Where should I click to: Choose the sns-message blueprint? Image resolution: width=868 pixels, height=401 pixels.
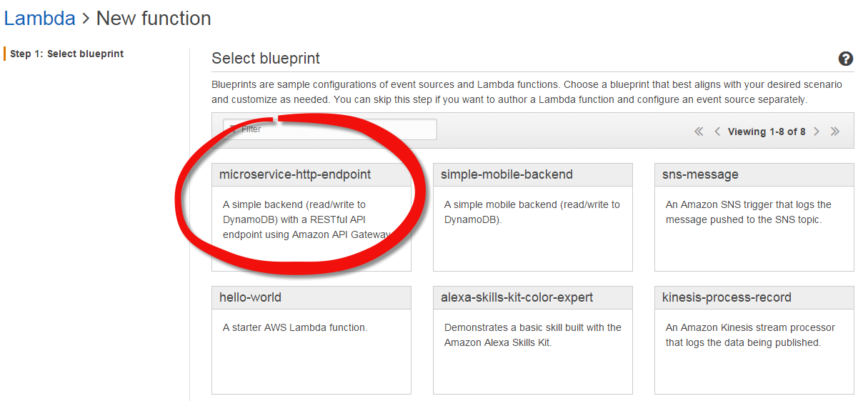click(754, 217)
